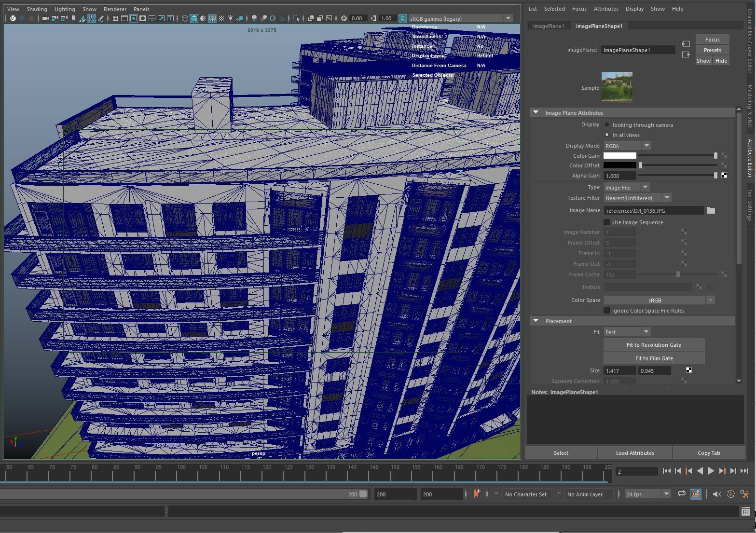
Task: Activate the Grease Pencil icon
Action: pos(100,18)
